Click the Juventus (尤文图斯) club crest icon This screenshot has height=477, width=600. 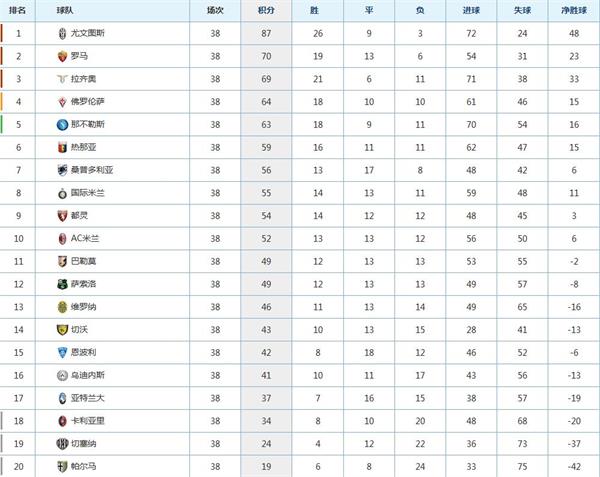coord(63,33)
